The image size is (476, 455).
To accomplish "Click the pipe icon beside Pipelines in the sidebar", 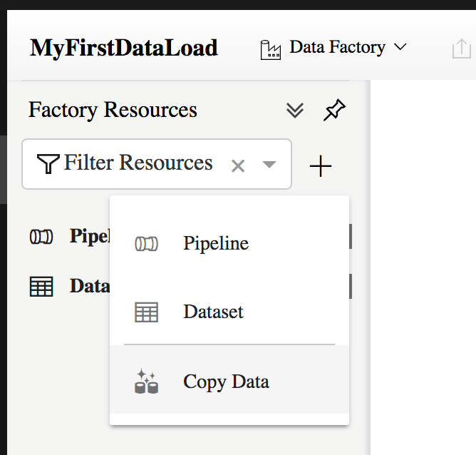I will [x=41, y=237].
